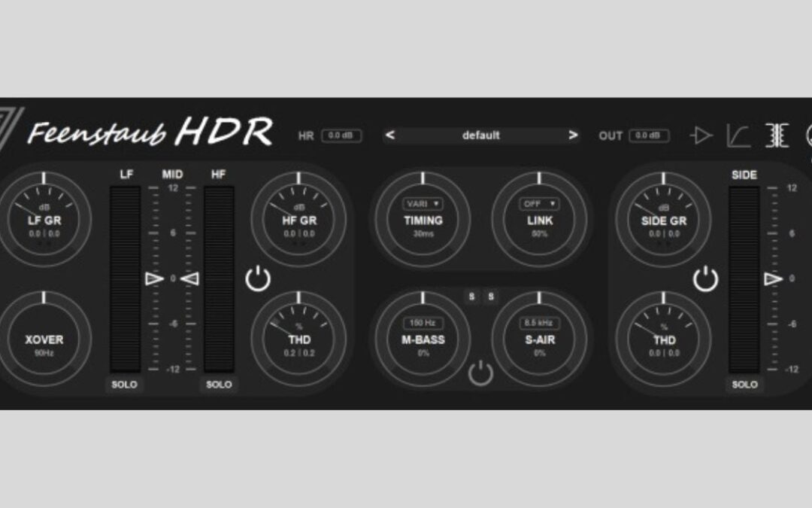The width and height of the screenshot is (812, 508).
Task: Enable SOLO under the SIDE meter
Action: pos(744,384)
